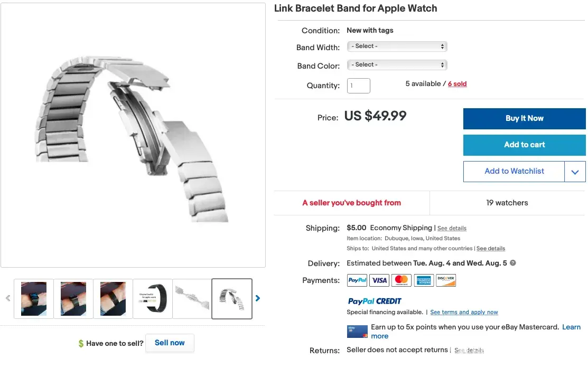Click the delivery estimate help icon

[512, 263]
